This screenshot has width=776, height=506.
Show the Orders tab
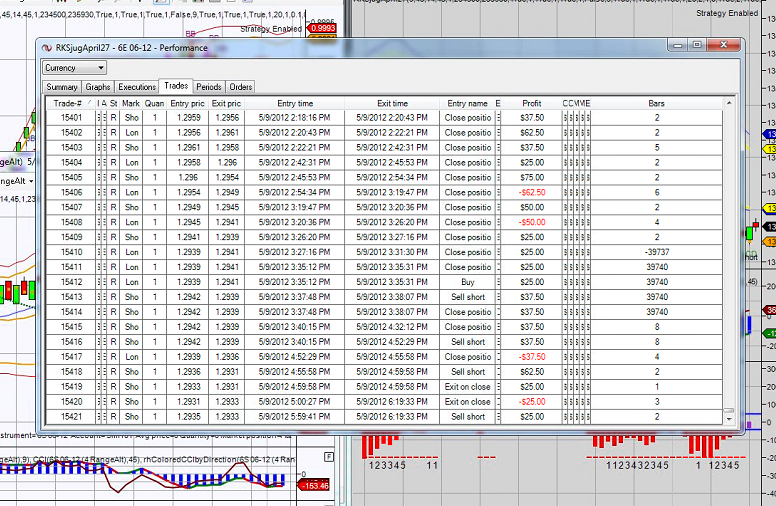(241, 87)
